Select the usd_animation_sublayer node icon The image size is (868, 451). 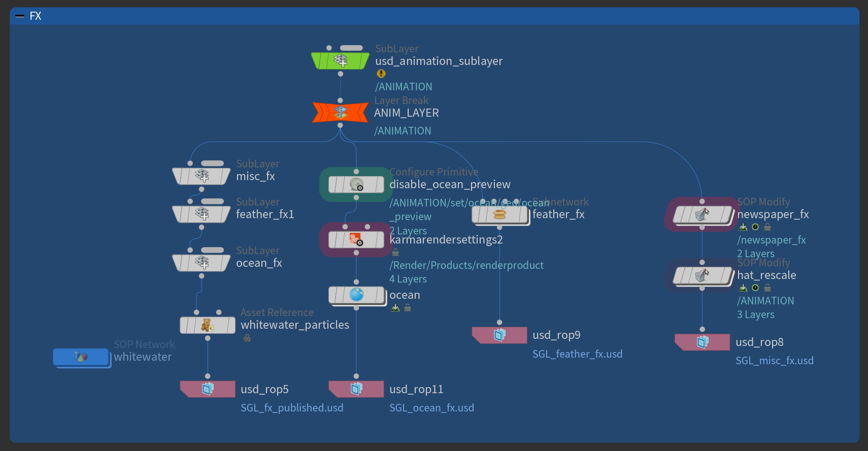(340, 61)
